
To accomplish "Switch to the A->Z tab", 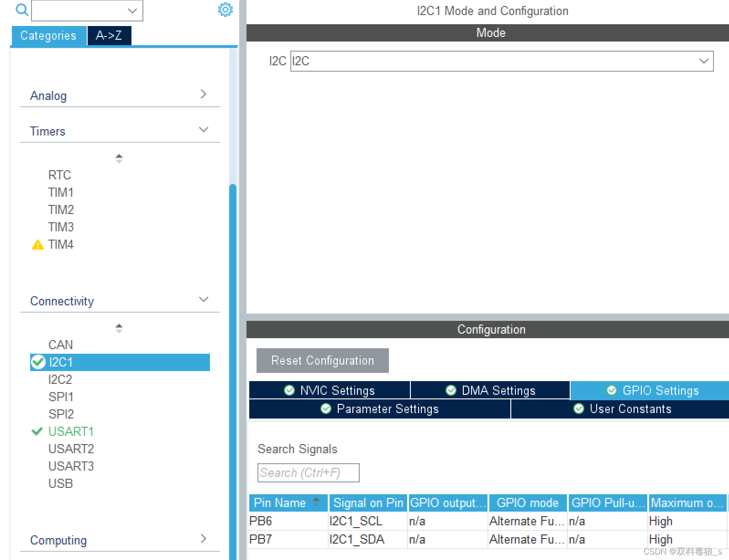I will (109, 36).
